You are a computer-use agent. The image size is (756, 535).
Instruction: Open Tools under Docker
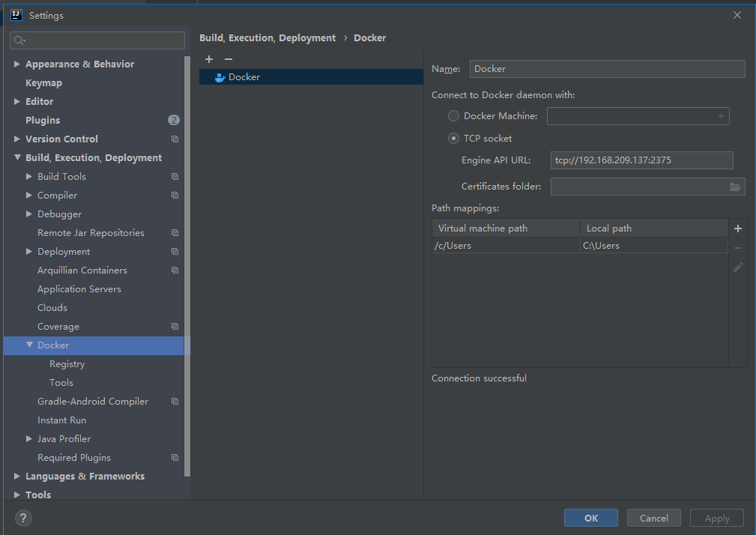click(x=61, y=383)
